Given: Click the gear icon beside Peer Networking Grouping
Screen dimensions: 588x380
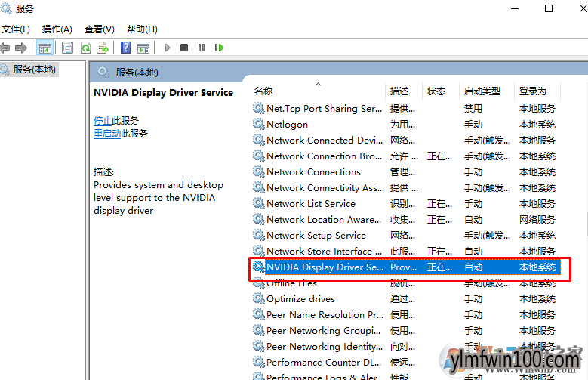Looking at the screenshot, I should [x=259, y=330].
